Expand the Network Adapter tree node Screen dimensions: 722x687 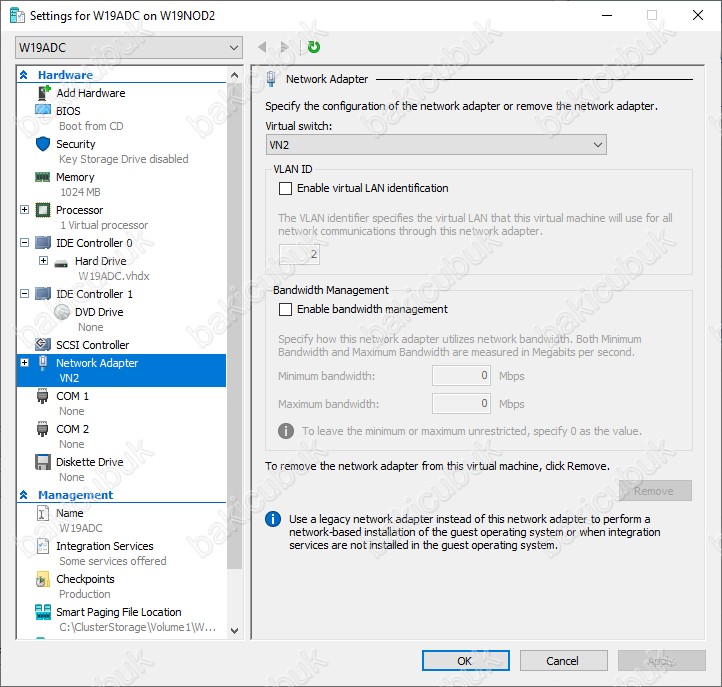tap(25, 363)
